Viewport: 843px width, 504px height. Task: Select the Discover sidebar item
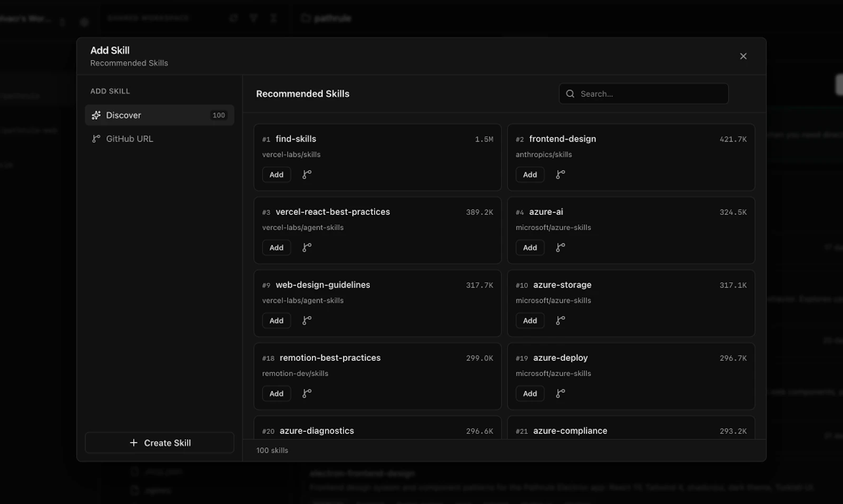(160, 115)
